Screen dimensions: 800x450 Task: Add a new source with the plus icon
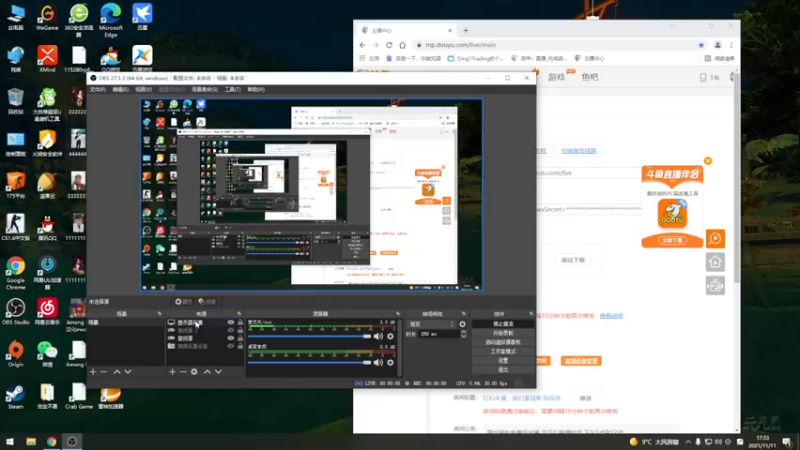click(172, 372)
